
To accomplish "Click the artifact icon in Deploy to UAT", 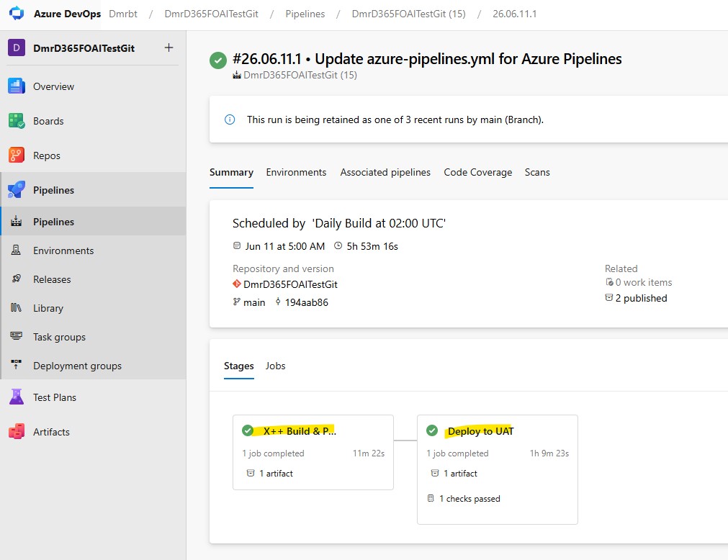I will [435, 473].
